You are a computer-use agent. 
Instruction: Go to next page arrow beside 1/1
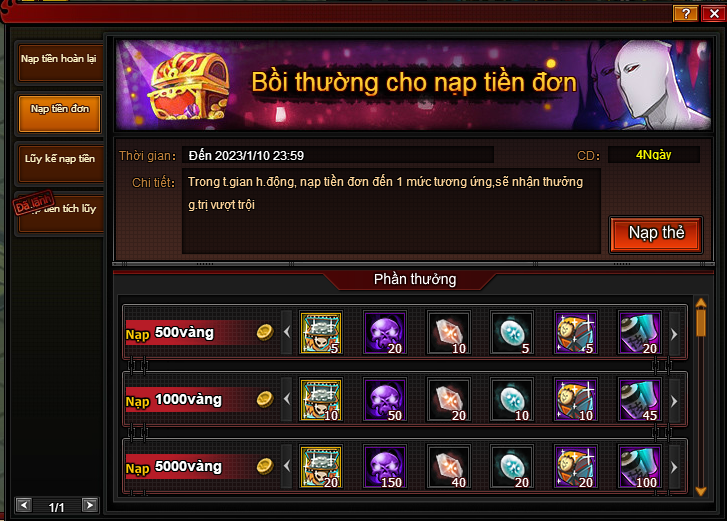(90, 505)
